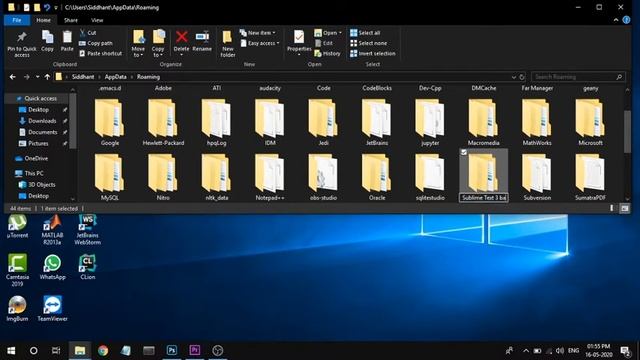Click Photoshop icon in the taskbar
Image resolution: width=640 pixels, height=360 pixels.
[172, 351]
